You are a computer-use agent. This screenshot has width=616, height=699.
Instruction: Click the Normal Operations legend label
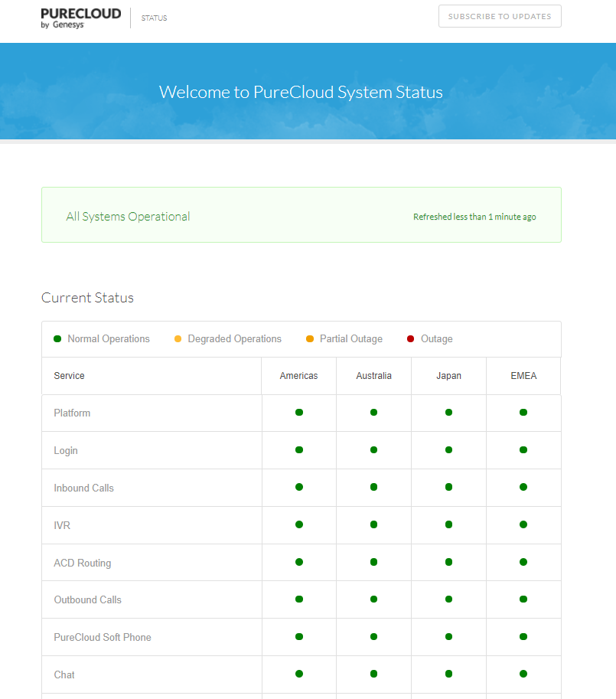(x=109, y=339)
